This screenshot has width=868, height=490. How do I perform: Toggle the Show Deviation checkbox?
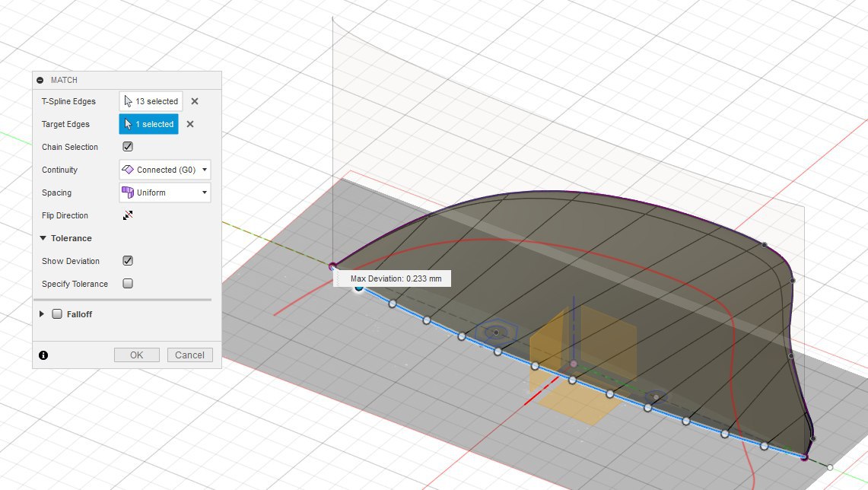[128, 261]
